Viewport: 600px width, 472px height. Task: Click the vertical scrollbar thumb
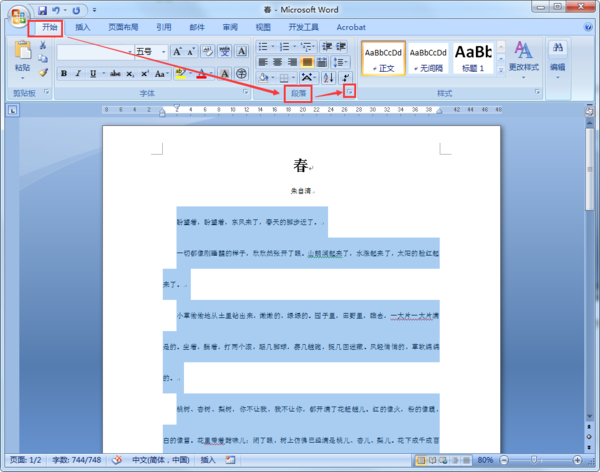pos(589,169)
